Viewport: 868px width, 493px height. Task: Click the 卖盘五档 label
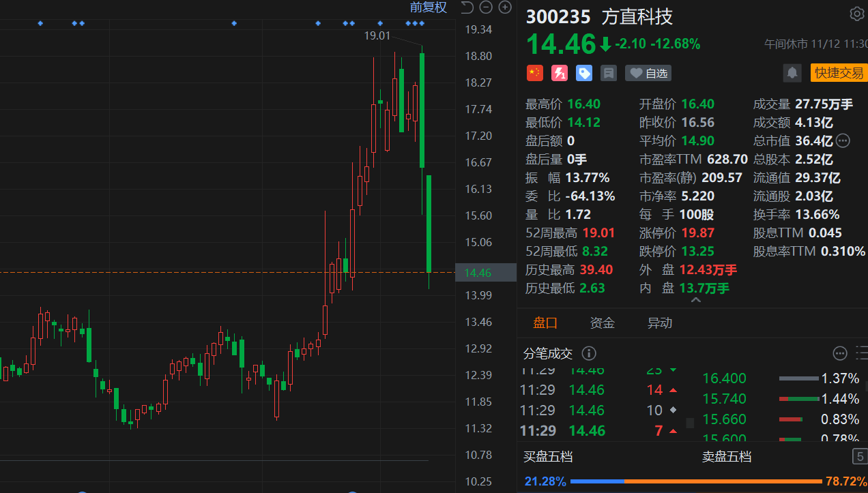(x=727, y=457)
